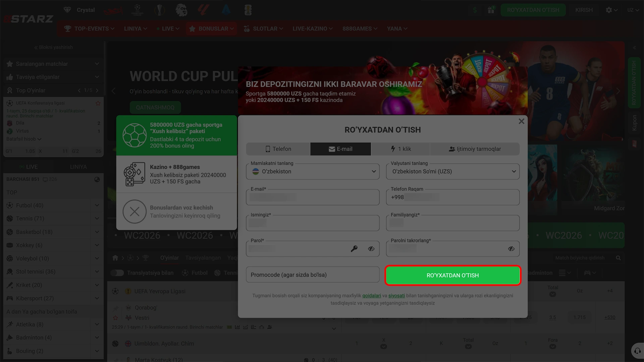644x362 pixels.
Task: Open the LaLiga logo shortcut in header
Action: point(204,10)
